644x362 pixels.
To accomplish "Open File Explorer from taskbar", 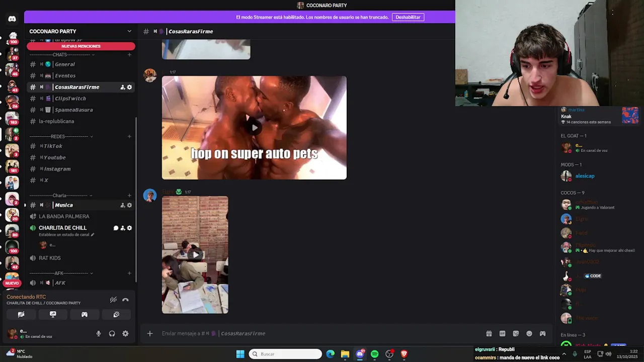I will [345, 354].
